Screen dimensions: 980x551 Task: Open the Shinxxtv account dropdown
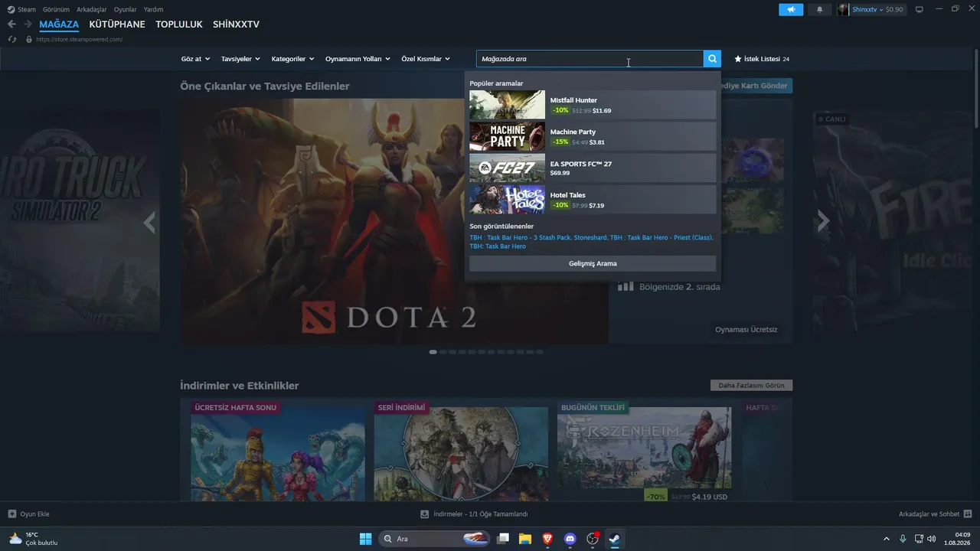click(867, 9)
